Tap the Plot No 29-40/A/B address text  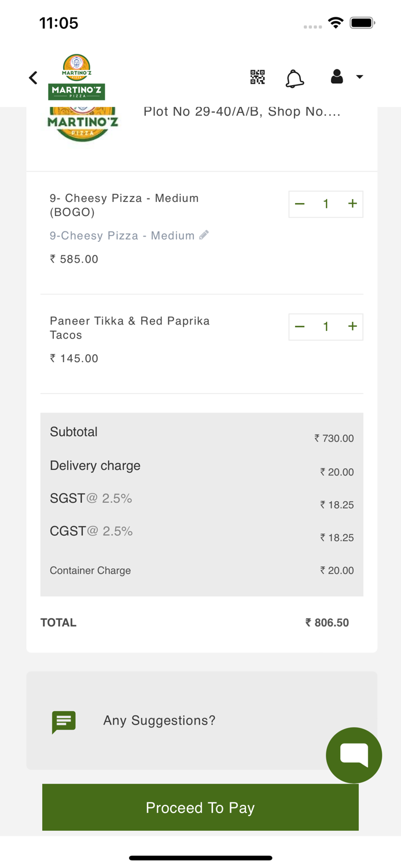click(x=242, y=112)
